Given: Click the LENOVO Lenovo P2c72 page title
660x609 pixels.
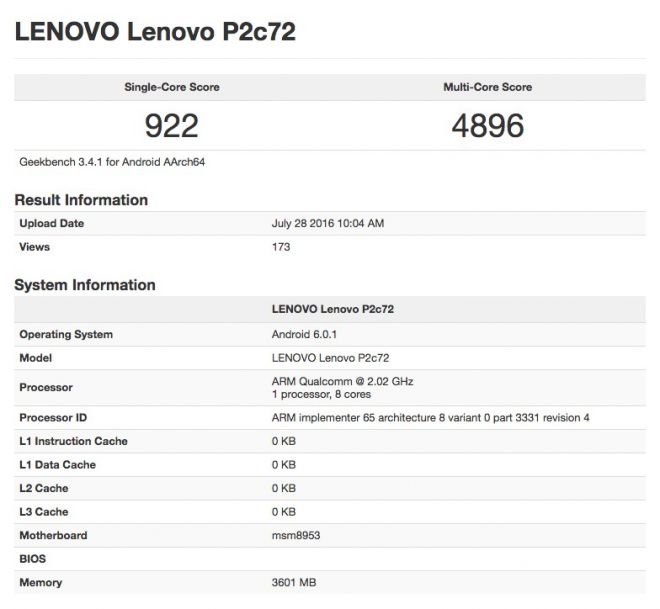Looking at the screenshot, I should click(x=155, y=32).
